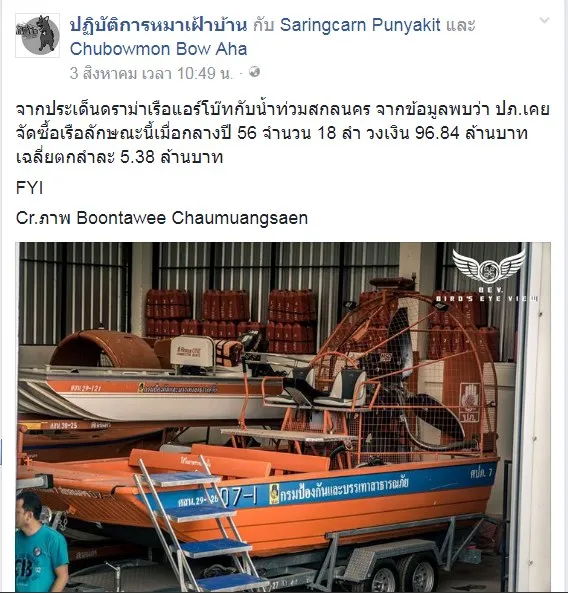Image resolution: width=568 pixels, height=593 pixels.
Task: Open the page's dog logo profile picture
Action: [x=37, y=35]
